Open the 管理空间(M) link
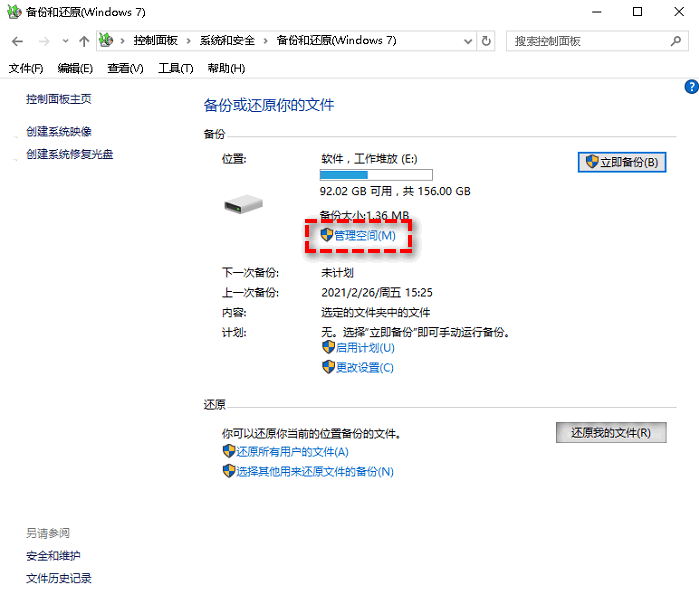Viewport: 699px width, 601px height. click(x=364, y=235)
